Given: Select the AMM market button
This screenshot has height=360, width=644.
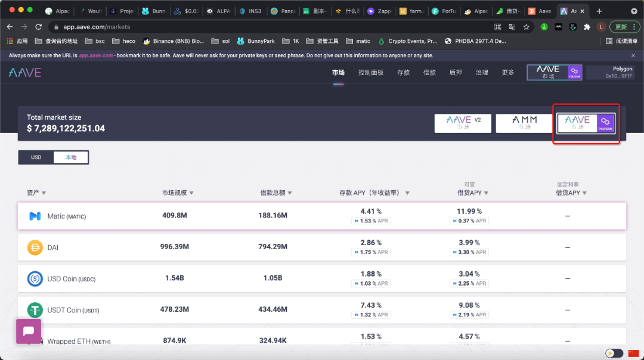Looking at the screenshot, I should pyautogui.click(x=523, y=123).
